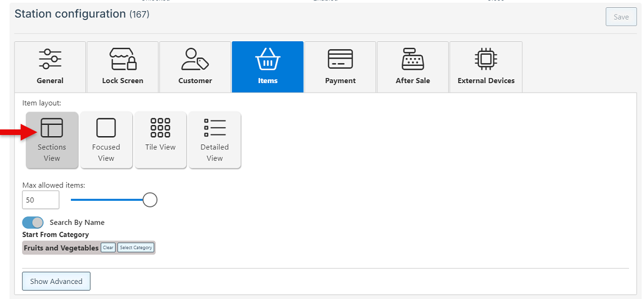Screen dimensions: 644x299
Task: Select the Items basket icon tab
Action: pos(268,59)
